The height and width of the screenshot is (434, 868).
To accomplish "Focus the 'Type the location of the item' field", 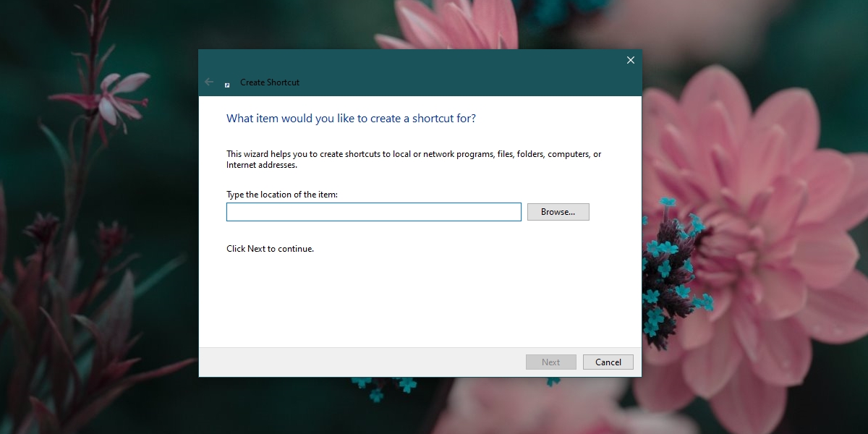I will (x=373, y=211).
